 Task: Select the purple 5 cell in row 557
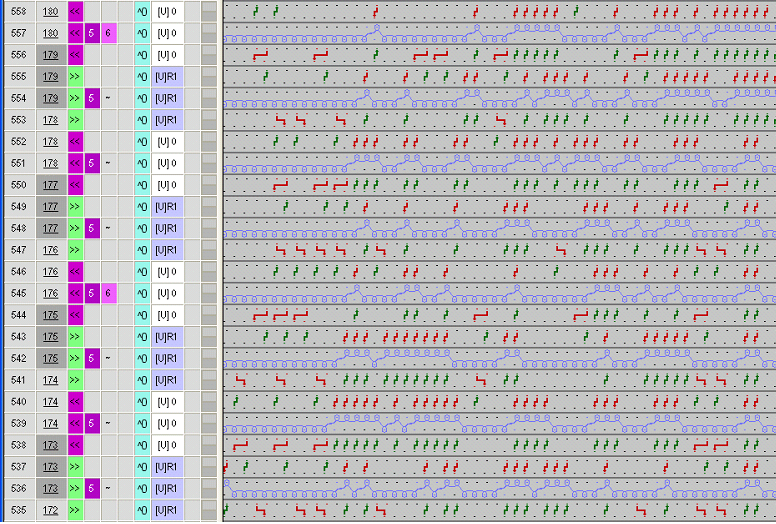(x=92, y=33)
